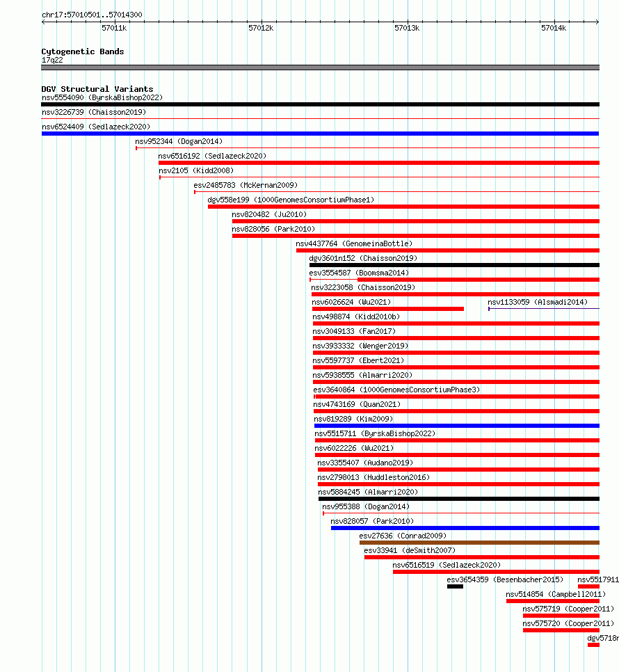Open nsv6516519 (Sedlazeck2020) label

(x=447, y=564)
